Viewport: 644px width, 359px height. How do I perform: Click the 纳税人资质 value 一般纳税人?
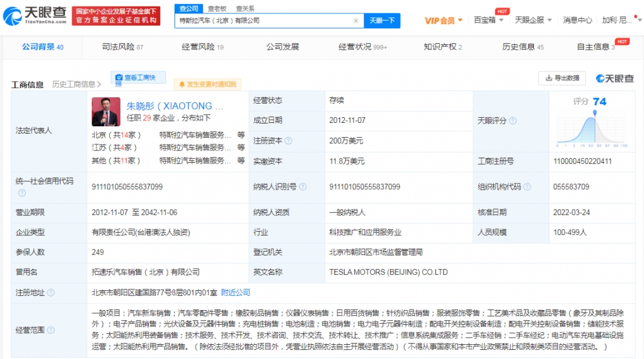(347, 212)
